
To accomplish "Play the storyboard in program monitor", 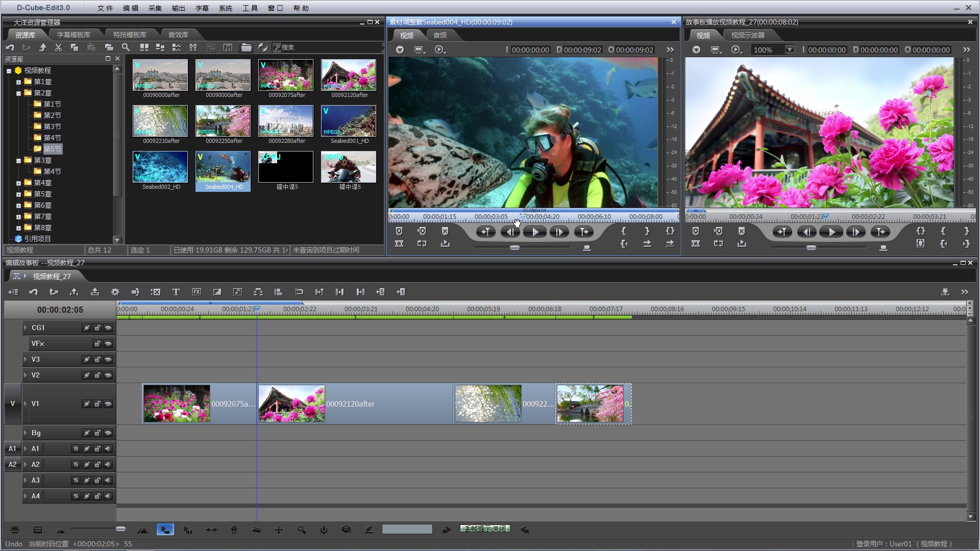I will (x=831, y=232).
